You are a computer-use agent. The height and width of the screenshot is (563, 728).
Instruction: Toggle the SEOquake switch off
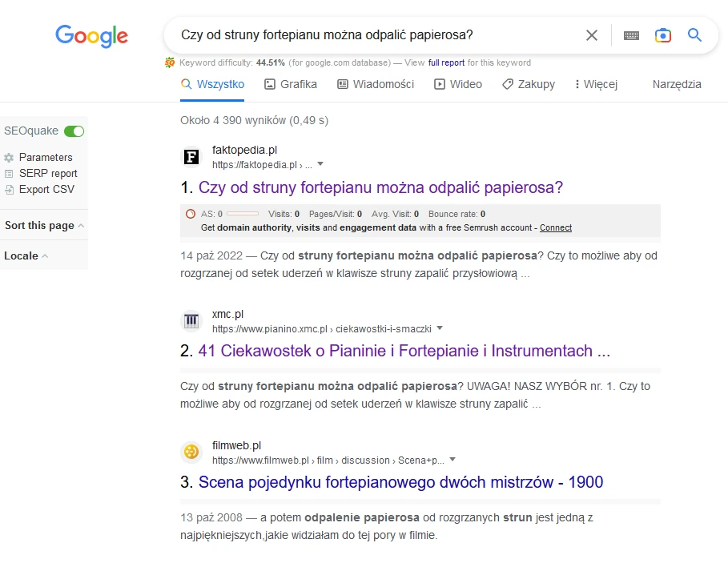pos(74,131)
